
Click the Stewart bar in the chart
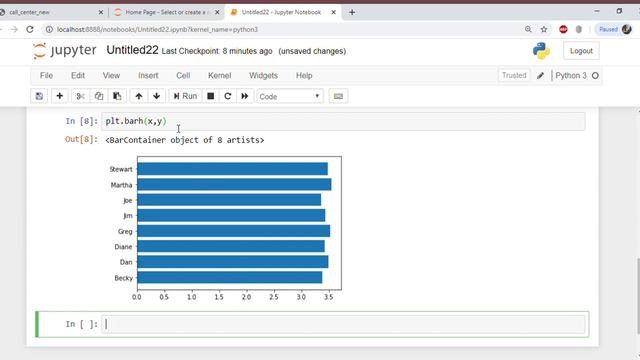(232, 169)
